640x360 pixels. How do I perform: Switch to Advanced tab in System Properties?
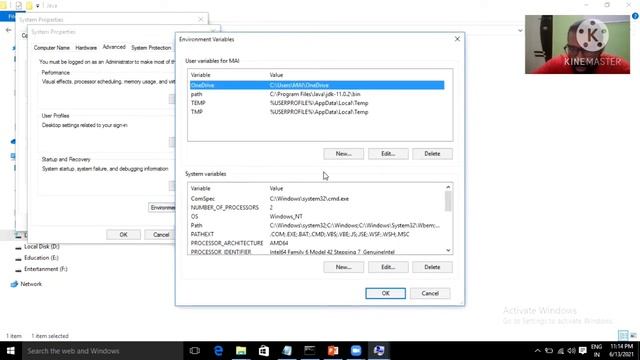click(x=114, y=47)
